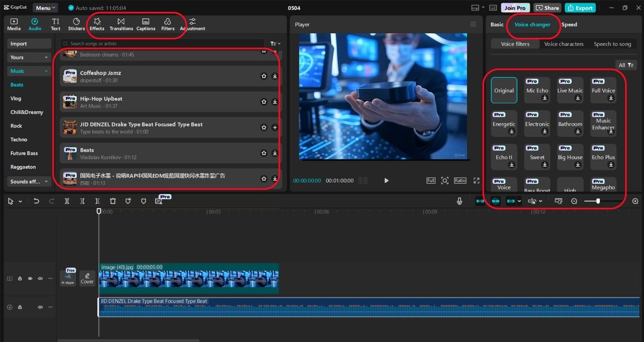This screenshot has height=342, width=644.
Task: Lock the audio track
Action: point(20,307)
